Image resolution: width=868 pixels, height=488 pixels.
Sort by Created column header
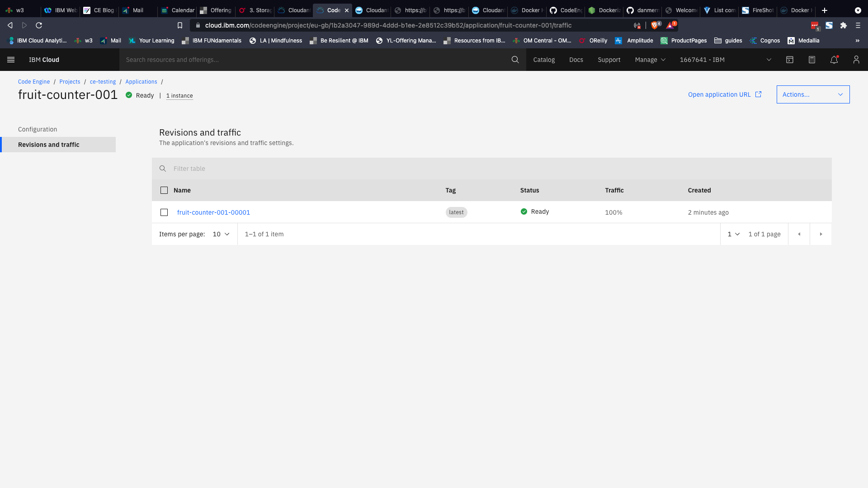[x=699, y=190]
